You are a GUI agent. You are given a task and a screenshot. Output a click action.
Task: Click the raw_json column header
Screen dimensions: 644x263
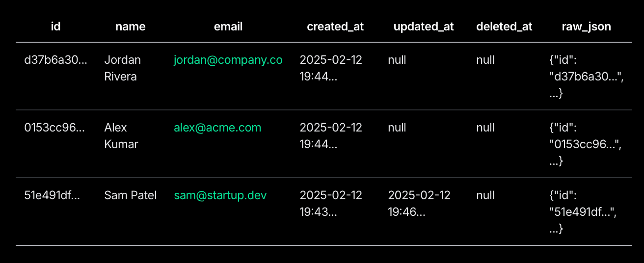tap(586, 26)
